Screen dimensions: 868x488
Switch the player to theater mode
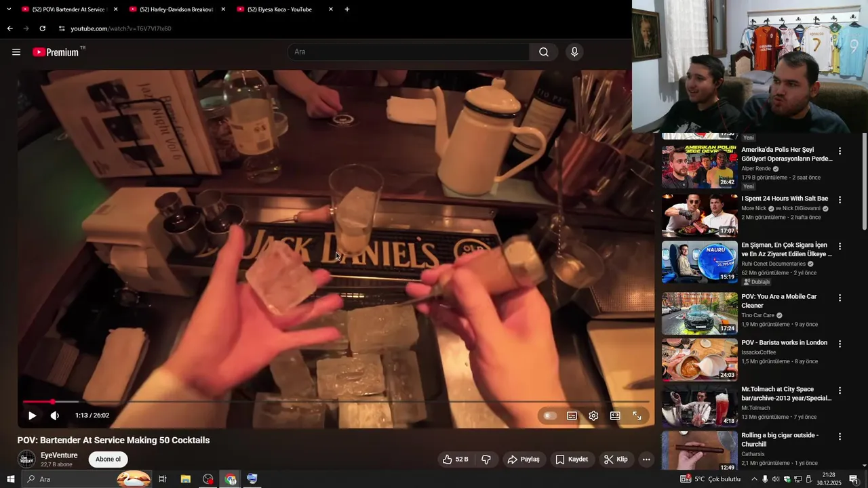tap(615, 415)
